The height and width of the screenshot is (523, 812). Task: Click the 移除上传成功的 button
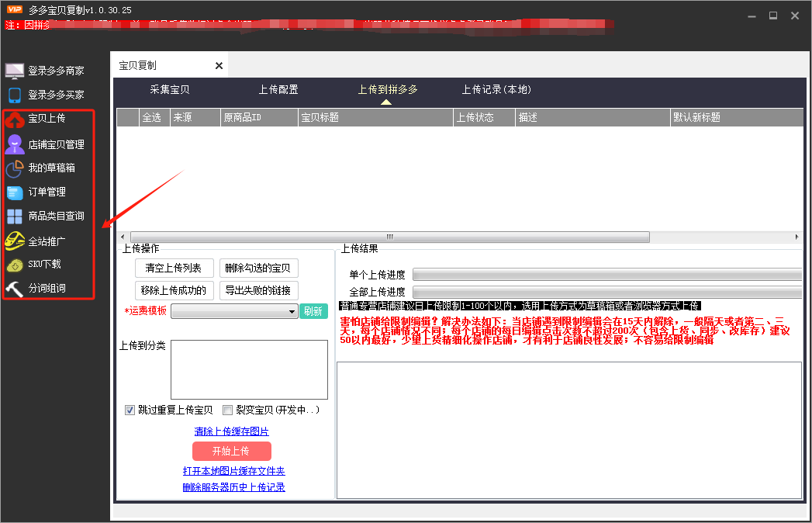pyautogui.click(x=174, y=290)
